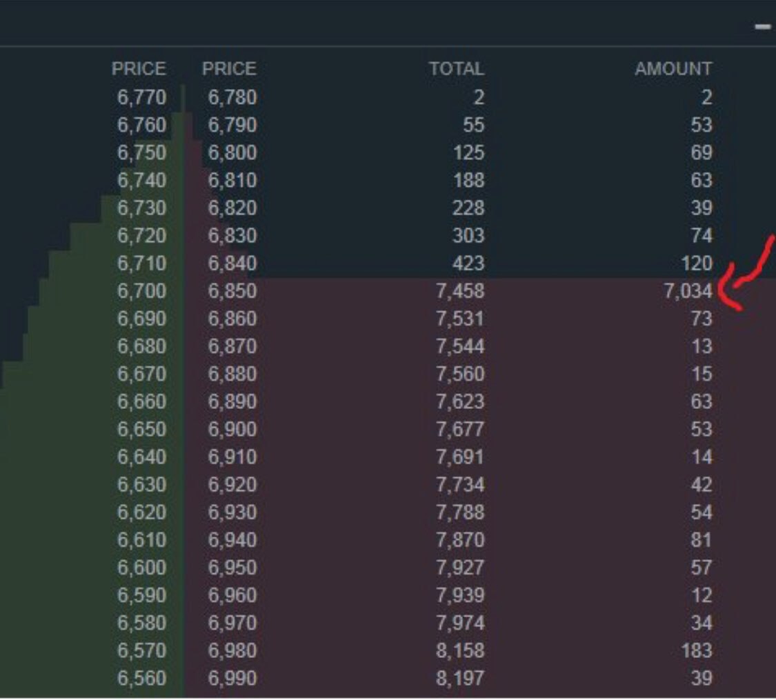776x700 pixels.
Task: Click amount 14 in the 6,910 row
Action: click(702, 458)
